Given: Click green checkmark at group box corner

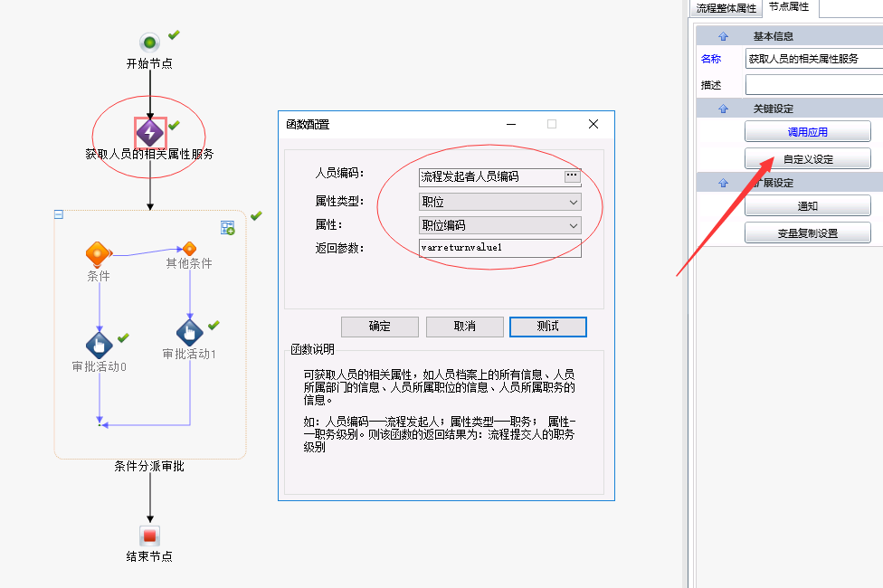Looking at the screenshot, I should (256, 215).
